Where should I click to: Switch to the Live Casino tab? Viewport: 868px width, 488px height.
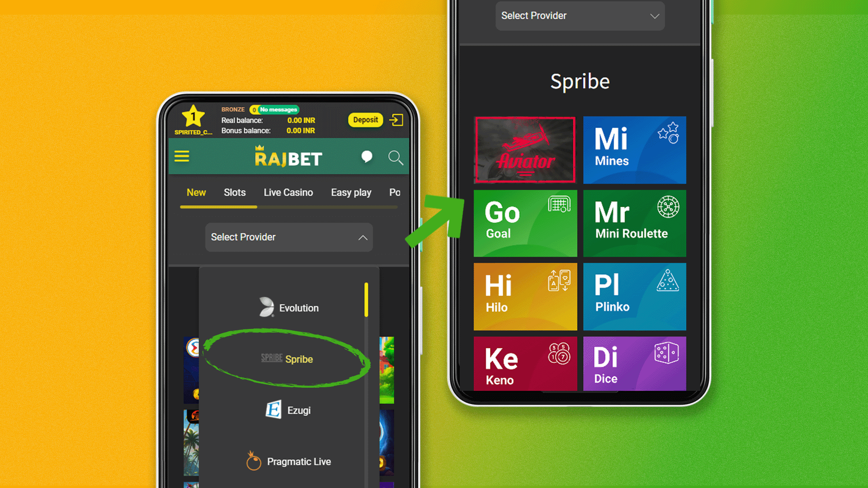pos(288,192)
